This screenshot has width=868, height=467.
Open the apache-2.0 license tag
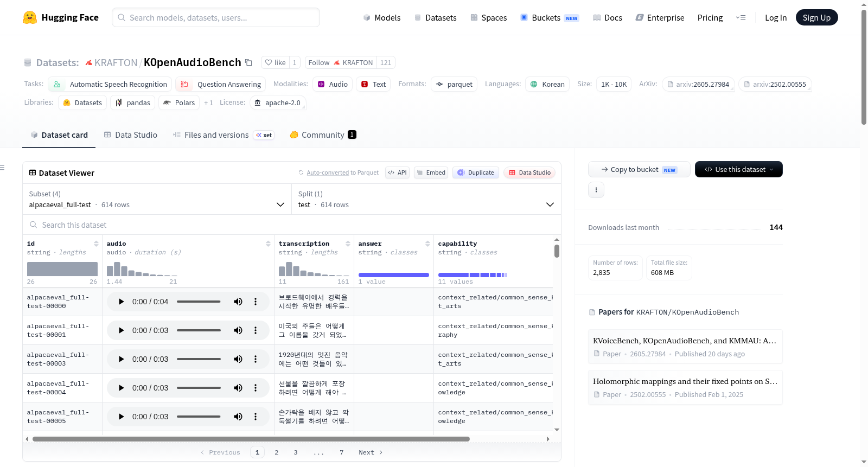pyautogui.click(x=278, y=103)
